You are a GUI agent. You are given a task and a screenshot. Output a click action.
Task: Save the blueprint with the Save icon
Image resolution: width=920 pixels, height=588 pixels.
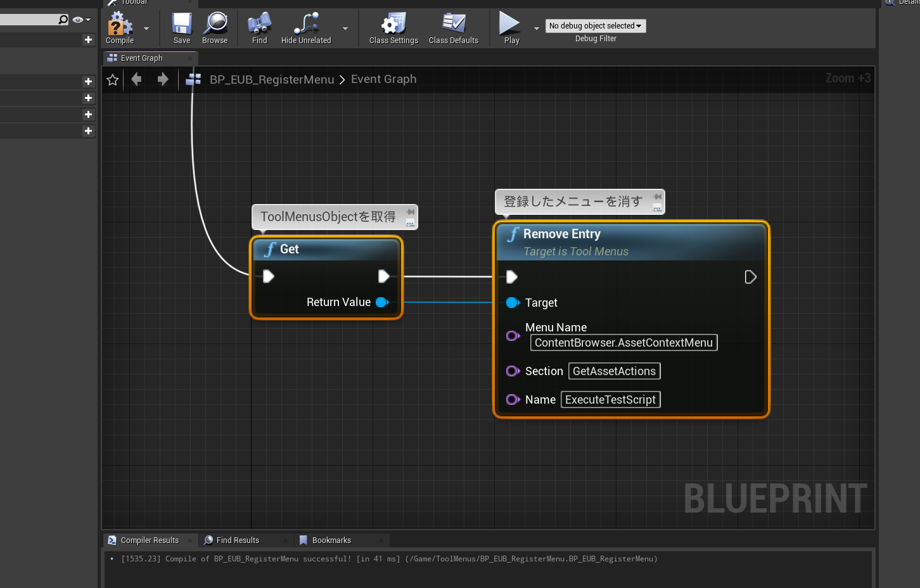181,27
